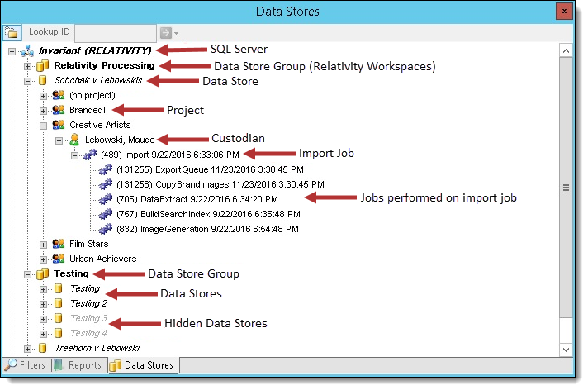
Task: Select (757) BuildSearchIndex job text
Action: (x=208, y=214)
